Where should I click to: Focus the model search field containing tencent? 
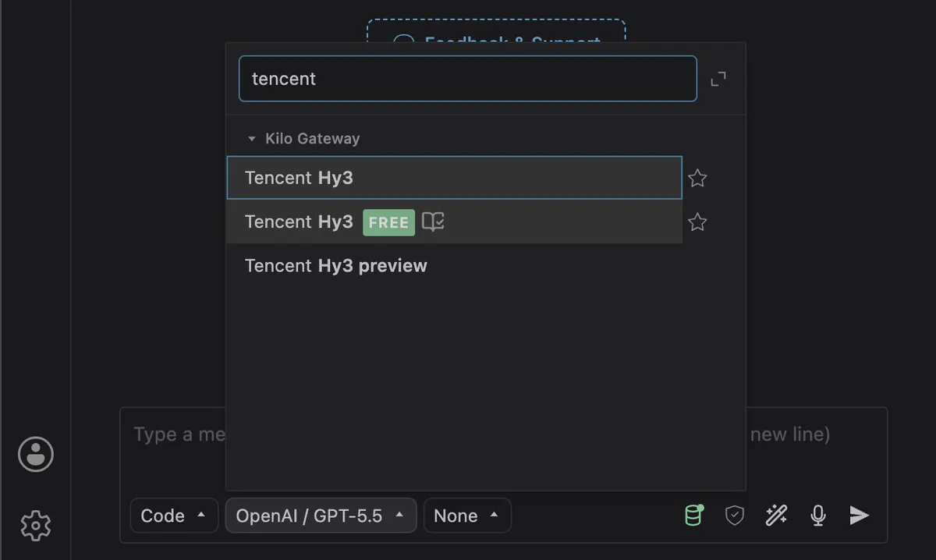click(x=467, y=79)
